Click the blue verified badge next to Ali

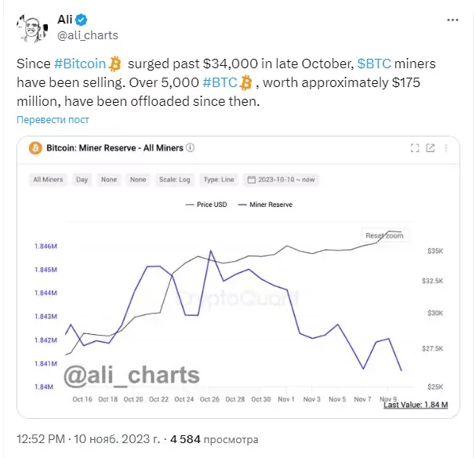point(81,20)
